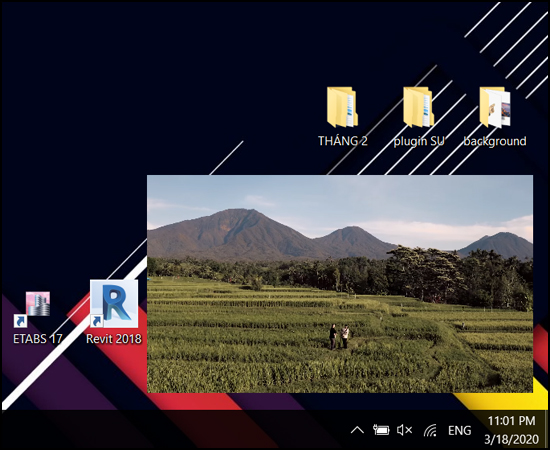Click the background folder label

coord(495,141)
